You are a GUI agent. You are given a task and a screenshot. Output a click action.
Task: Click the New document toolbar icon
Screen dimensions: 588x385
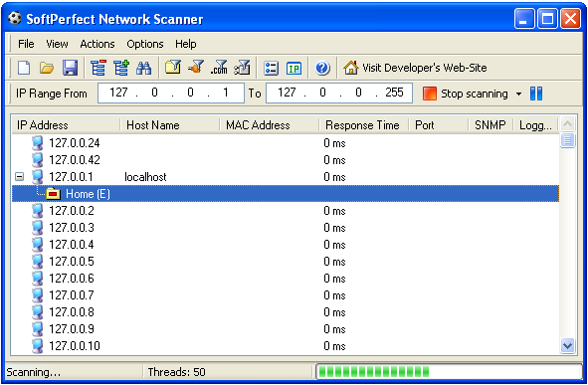pyautogui.click(x=24, y=68)
